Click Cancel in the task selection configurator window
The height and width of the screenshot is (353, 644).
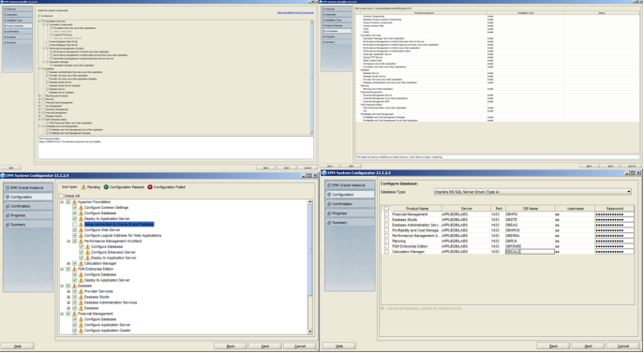(300, 346)
